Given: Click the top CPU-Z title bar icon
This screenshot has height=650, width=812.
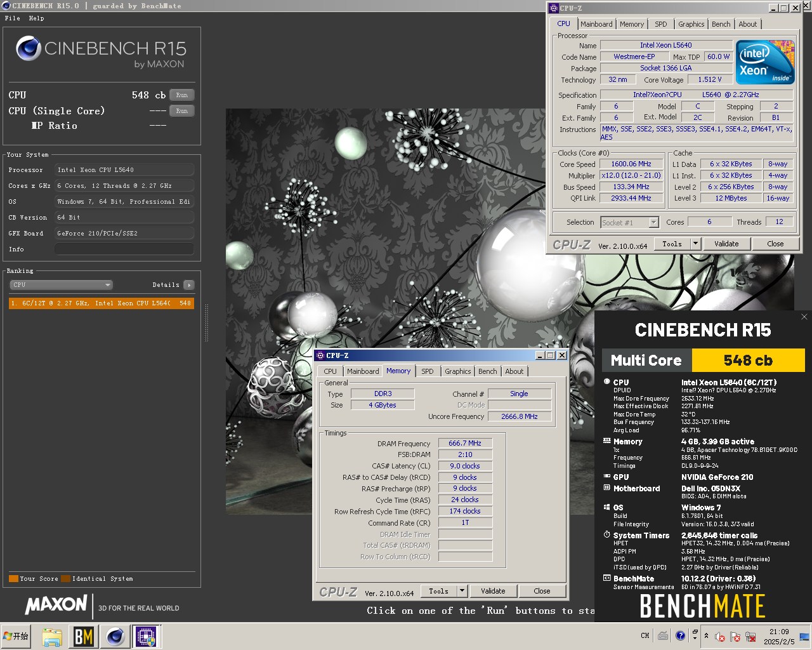Looking at the screenshot, I should 553,8.
